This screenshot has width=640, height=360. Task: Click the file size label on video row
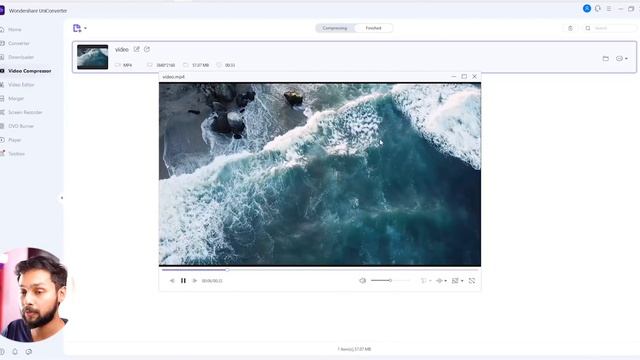(x=200, y=65)
